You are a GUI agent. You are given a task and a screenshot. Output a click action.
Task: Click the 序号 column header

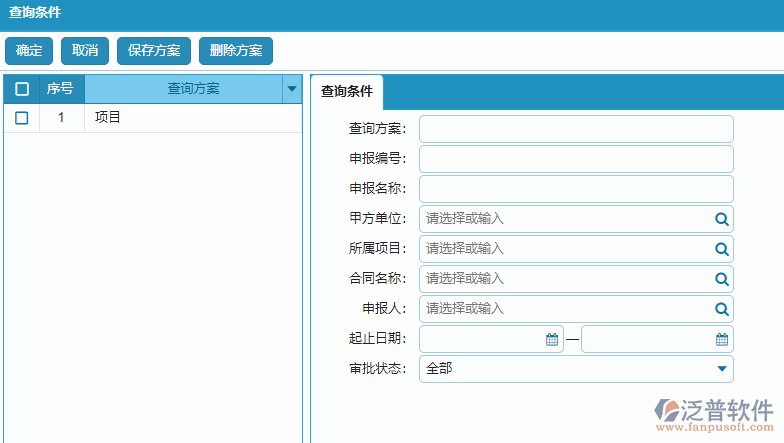coord(60,89)
